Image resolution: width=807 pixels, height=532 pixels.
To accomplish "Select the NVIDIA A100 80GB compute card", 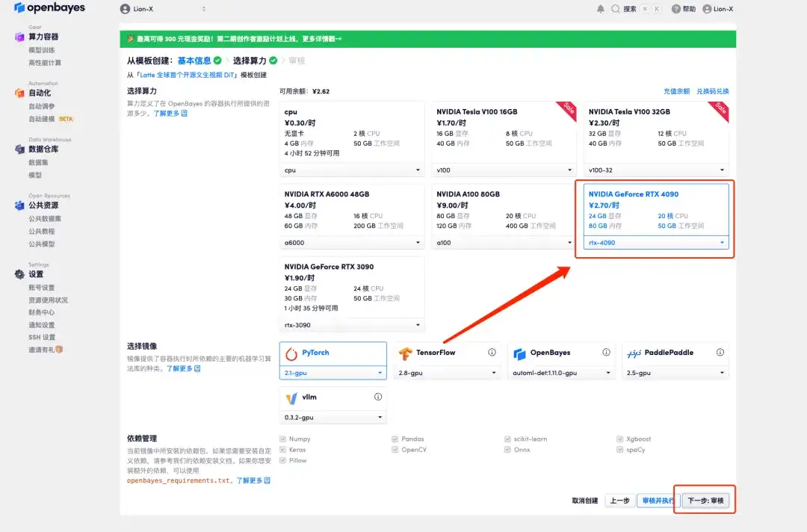I will click(501, 209).
